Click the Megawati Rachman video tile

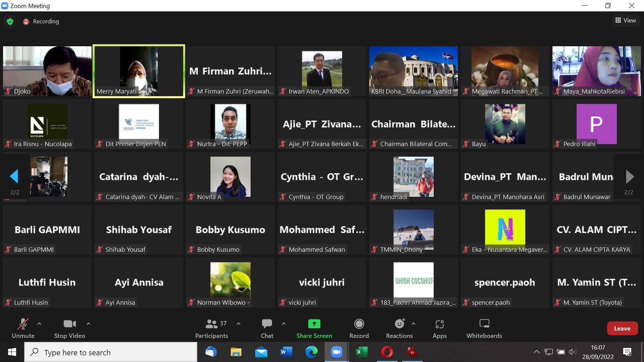coord(505,71)
